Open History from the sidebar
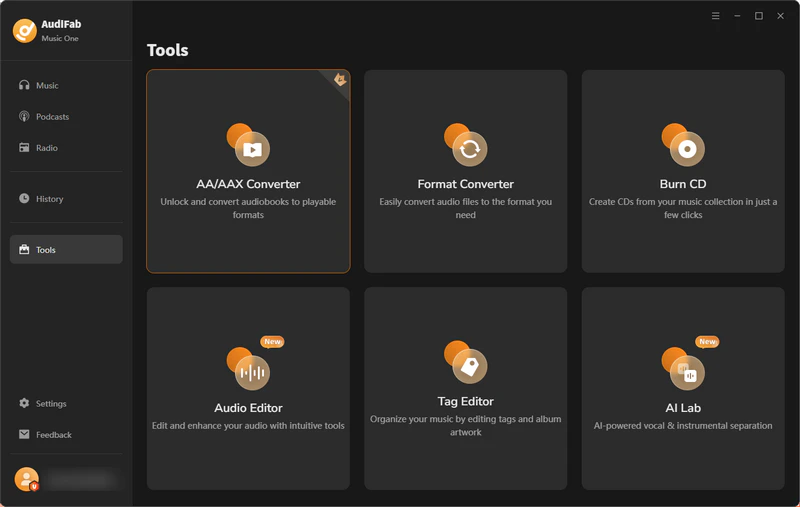Viewport: 800px width, 507px height. (66, 198)
